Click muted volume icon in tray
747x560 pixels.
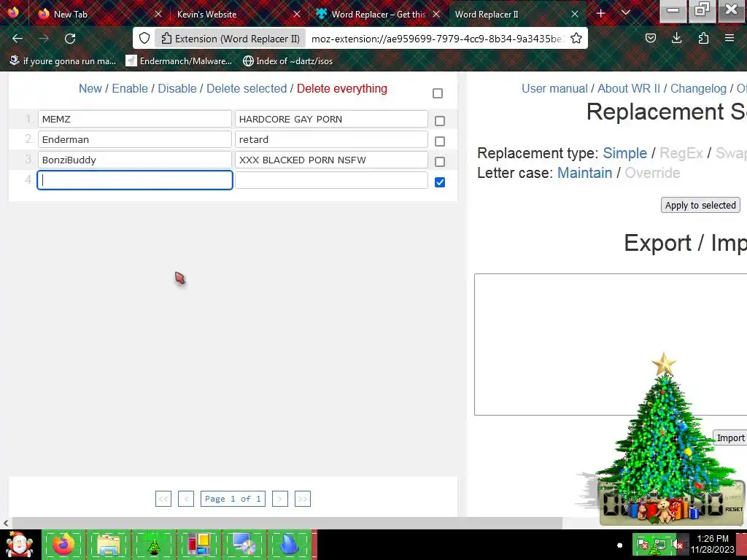[677, 544]
